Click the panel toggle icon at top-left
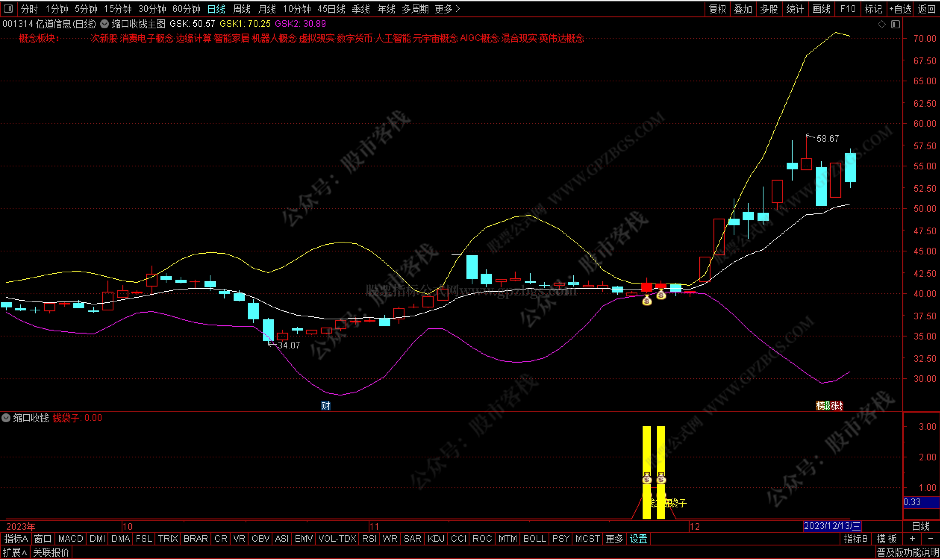 (9, 8)
